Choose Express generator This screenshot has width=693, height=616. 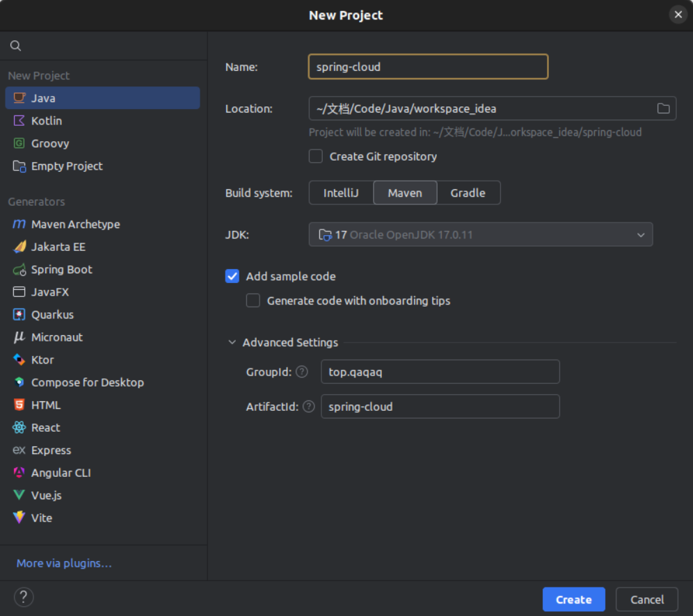[x=102, y=450]
